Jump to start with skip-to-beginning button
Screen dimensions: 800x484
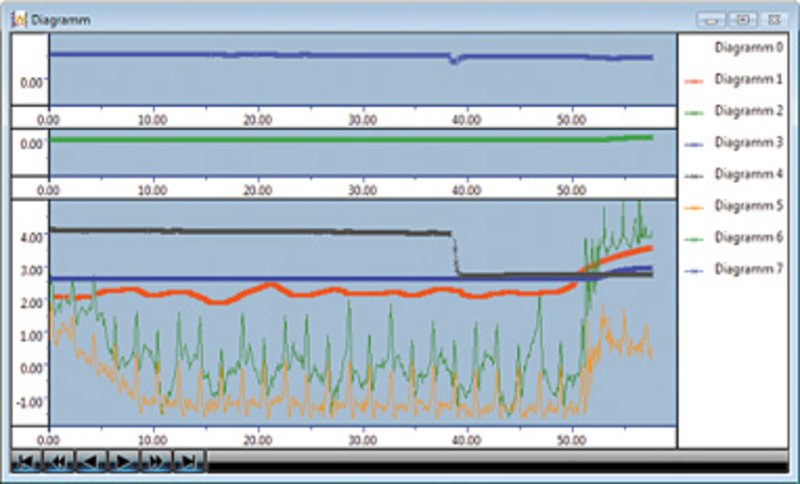coord(26,462)
